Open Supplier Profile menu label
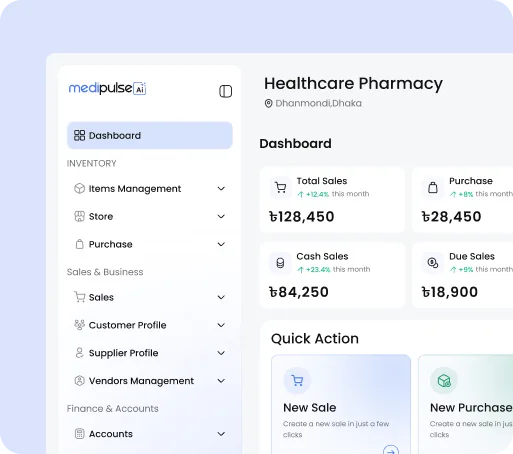 pyautogui.click(x=123, y=353)
